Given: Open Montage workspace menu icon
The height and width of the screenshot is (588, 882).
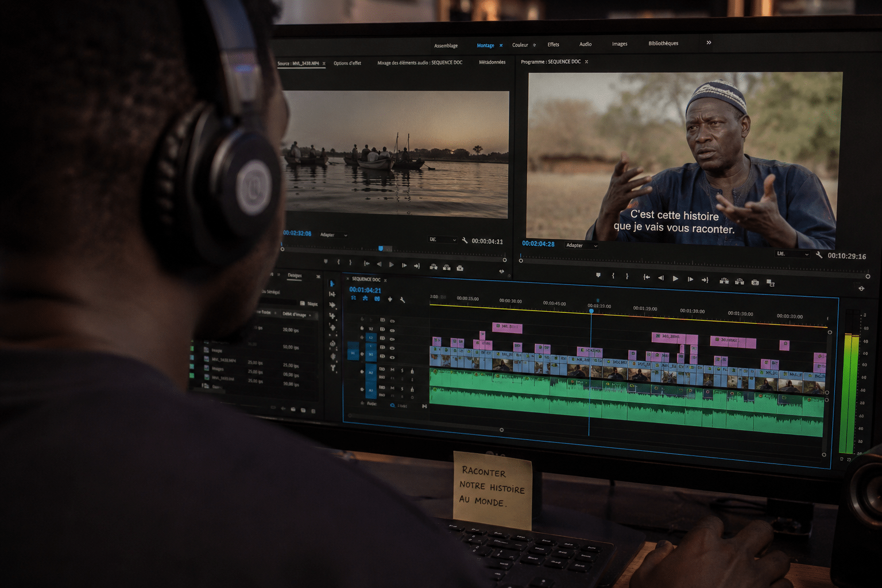Looking at the screenshot, I should pos(501,45).
